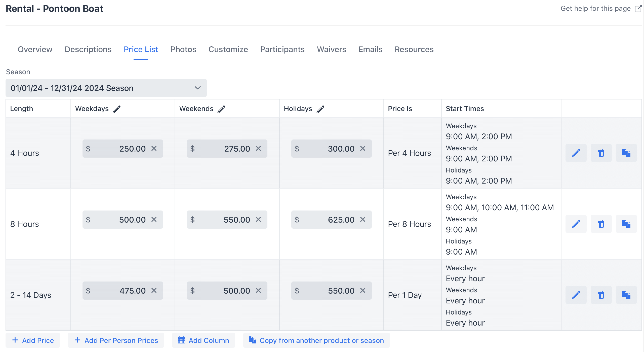Open the Participants tab
This screenshot has height=352, width=644.
point(282,49)
